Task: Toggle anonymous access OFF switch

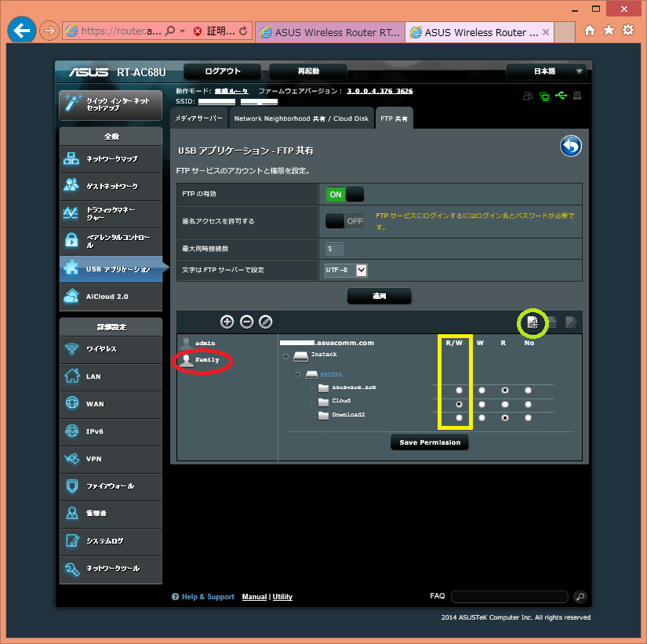Action: [344, 221]
